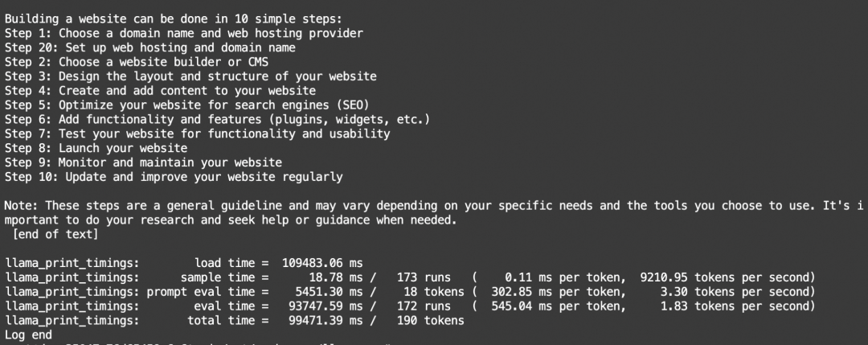Click the "Step 4" add content line

click(x=160, y=91)
